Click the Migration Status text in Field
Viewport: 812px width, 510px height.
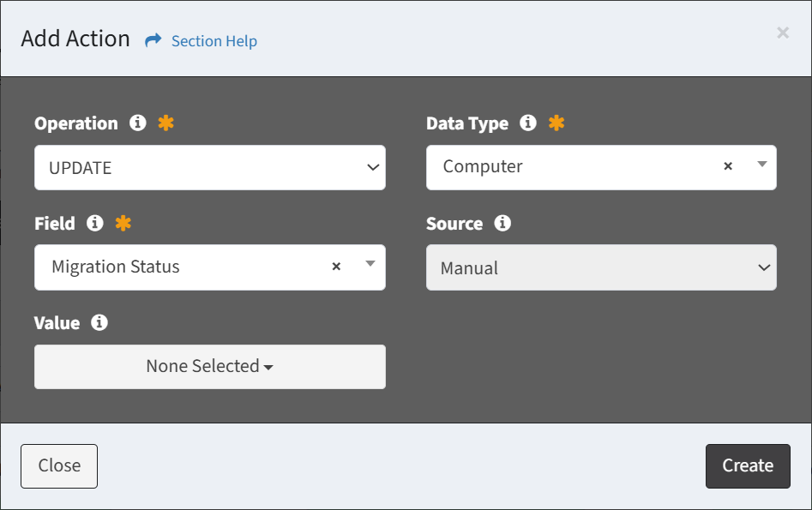116,267
